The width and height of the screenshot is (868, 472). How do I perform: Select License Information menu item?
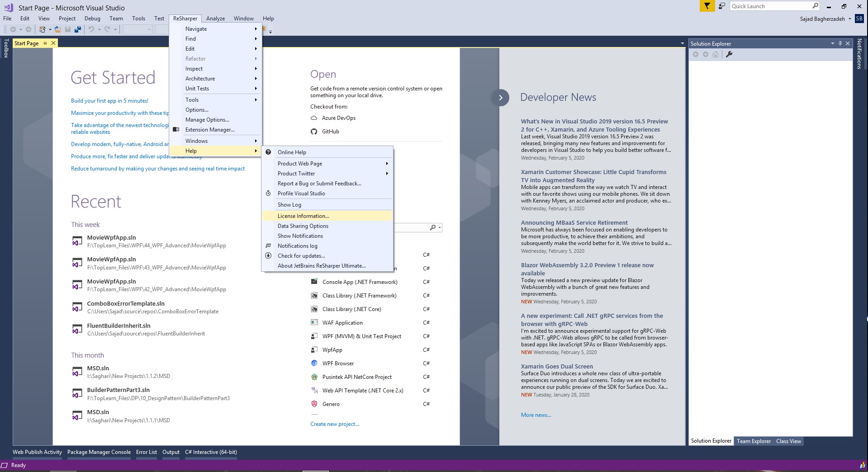327,216
